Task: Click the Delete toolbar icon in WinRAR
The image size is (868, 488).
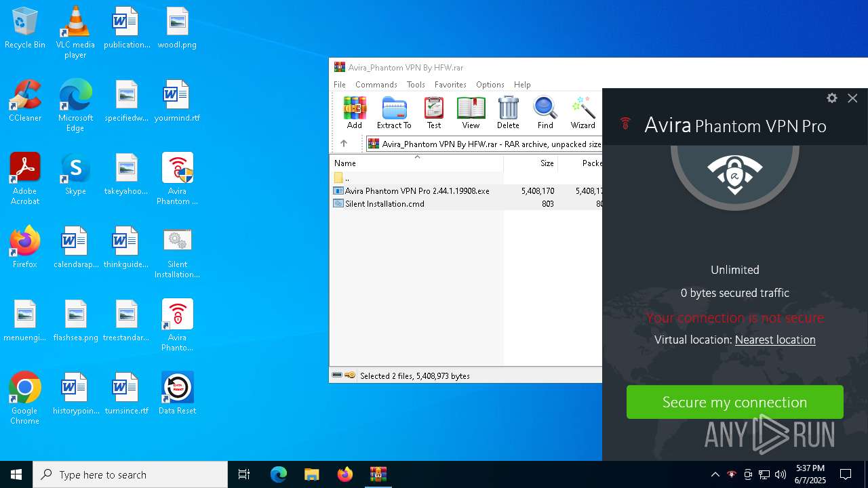Action: coord(508,113)
